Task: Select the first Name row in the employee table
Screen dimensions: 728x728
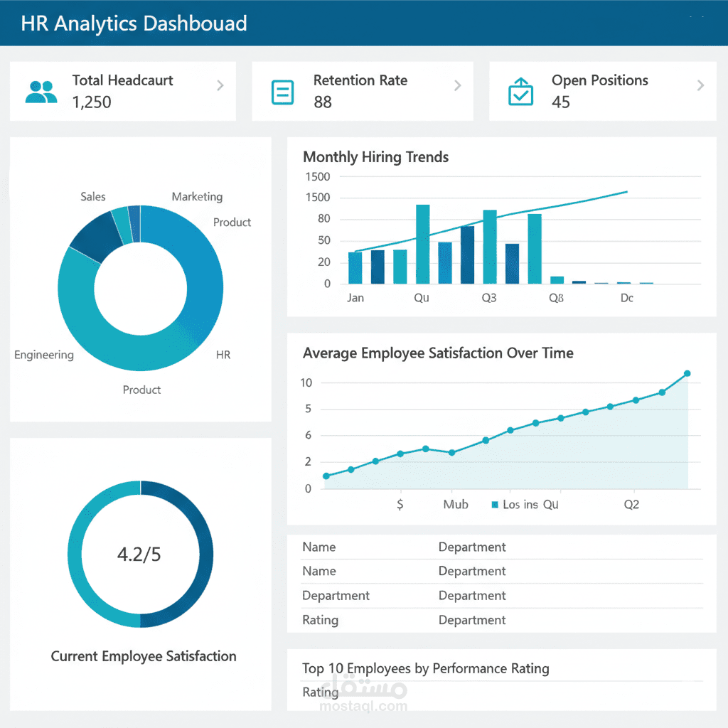Action: (318, 547)
